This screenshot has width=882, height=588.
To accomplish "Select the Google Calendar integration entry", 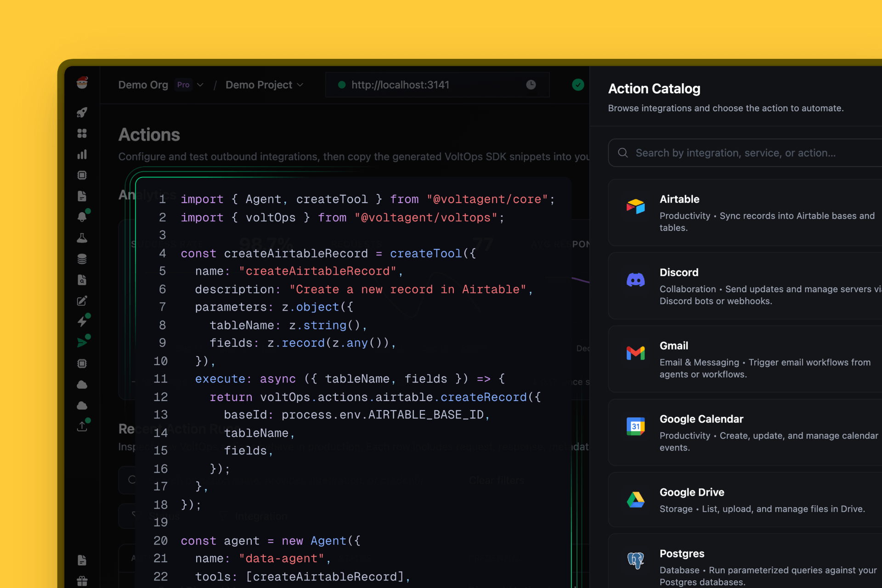I will point(744,432).
